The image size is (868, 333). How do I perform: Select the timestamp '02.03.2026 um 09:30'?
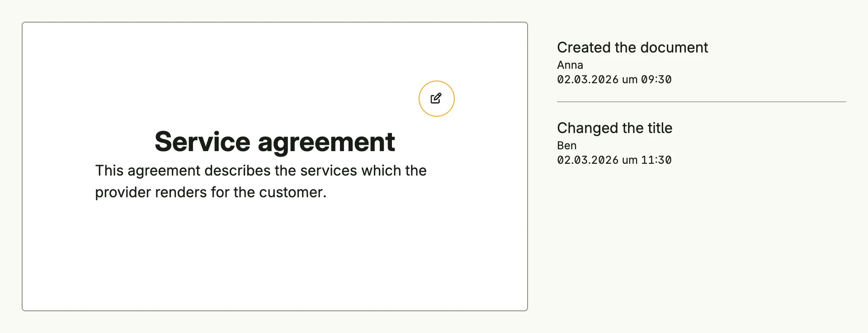coord(614,80)
